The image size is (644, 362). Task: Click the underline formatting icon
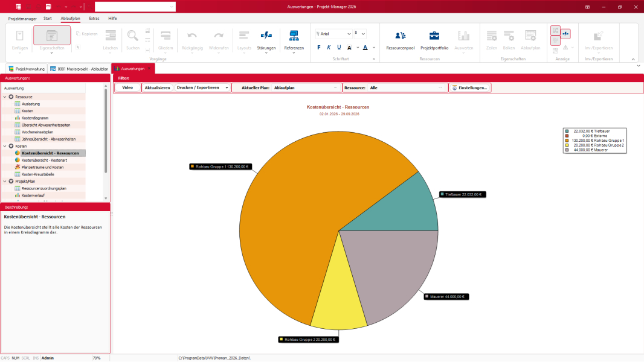339,47
